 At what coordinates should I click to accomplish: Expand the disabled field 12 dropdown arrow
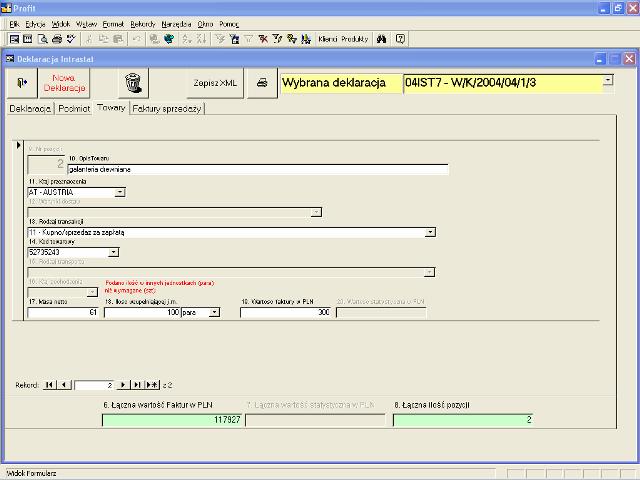point(316,212)
